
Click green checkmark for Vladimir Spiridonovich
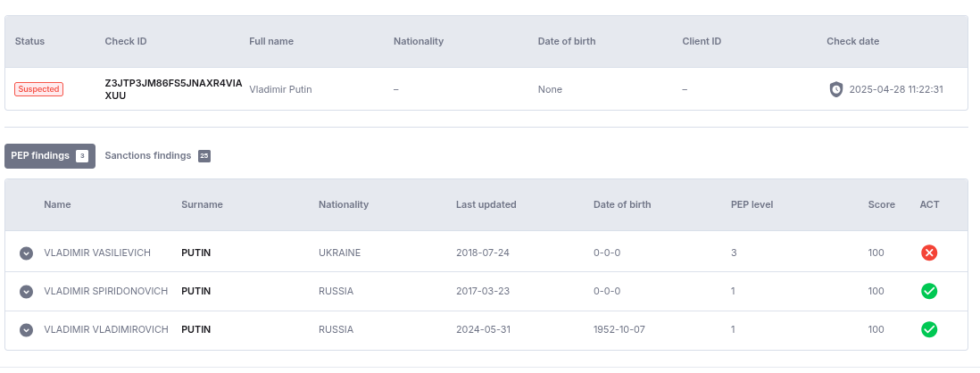coord(929,291)
